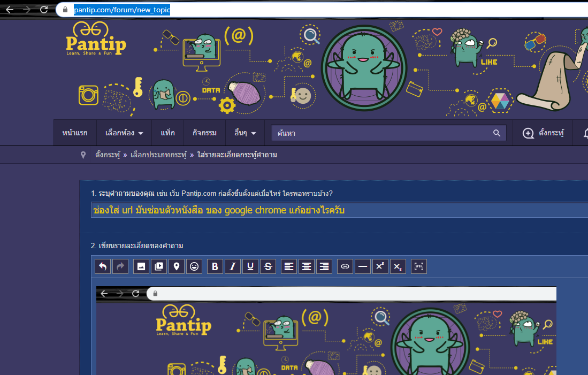Click the insert map location icon
Viewport: 588px width, 375px height.
[177, 266]
